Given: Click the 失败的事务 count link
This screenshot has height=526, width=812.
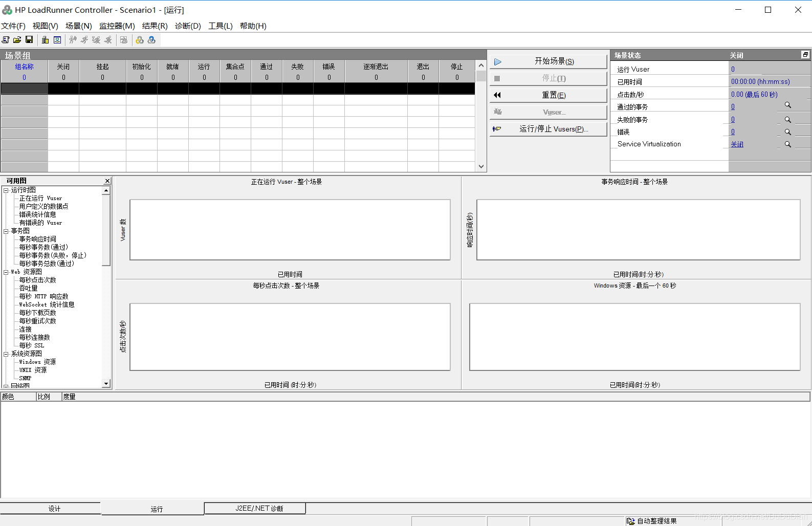Looking at the screenshot, I should [x=733, y=119].
